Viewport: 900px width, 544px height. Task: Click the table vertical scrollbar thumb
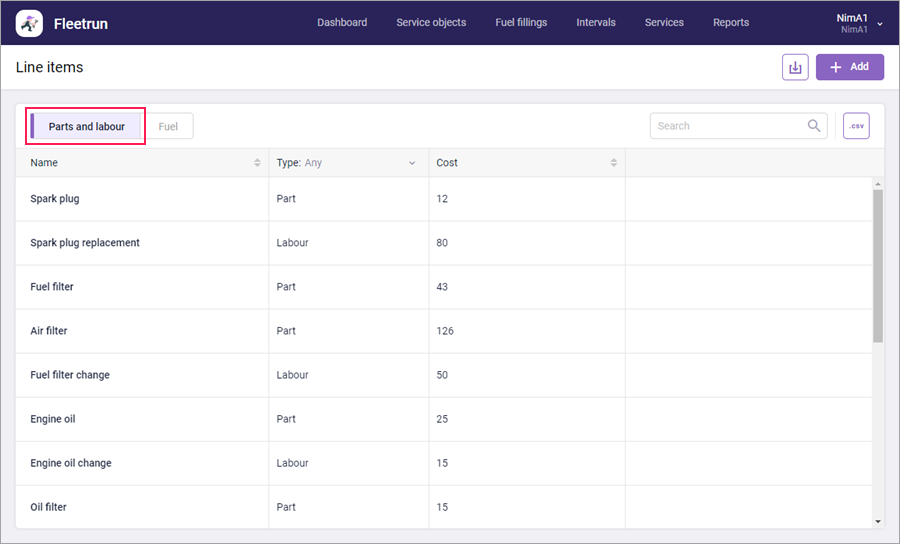pos(878,265)
